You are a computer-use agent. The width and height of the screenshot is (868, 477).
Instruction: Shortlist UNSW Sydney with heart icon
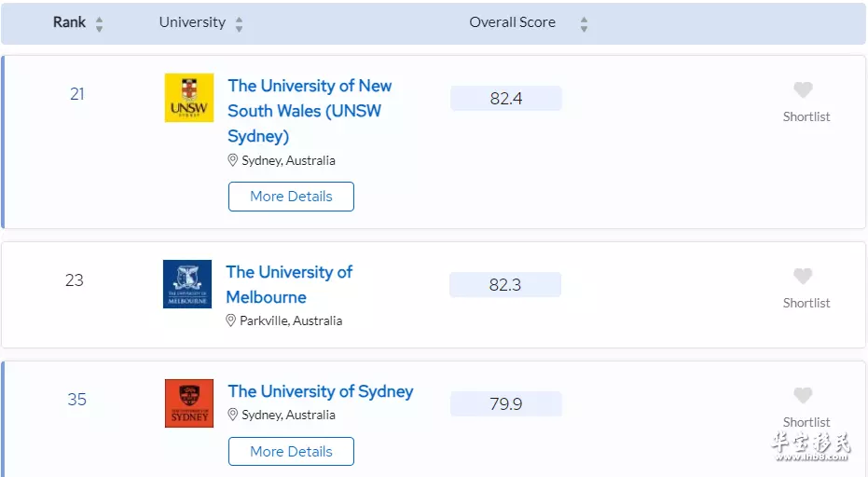pyautogui.click(x=803, y=89)
